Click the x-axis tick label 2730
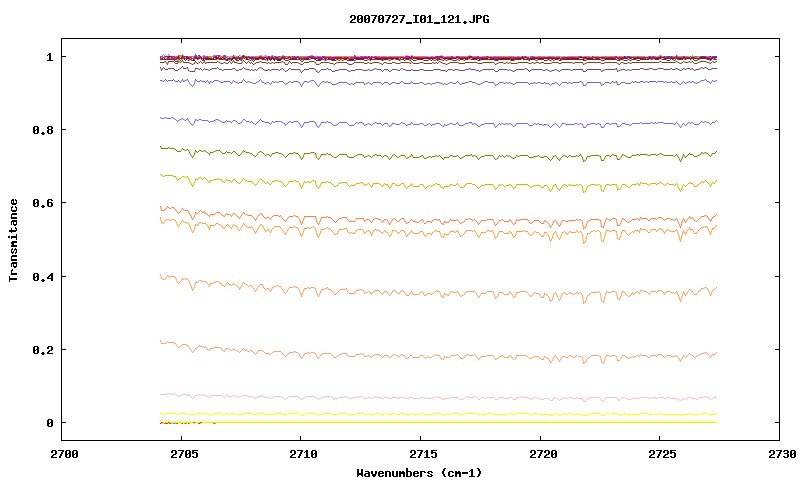The height and width of the screenshot is (480, 800). click(x=782, y=454)
